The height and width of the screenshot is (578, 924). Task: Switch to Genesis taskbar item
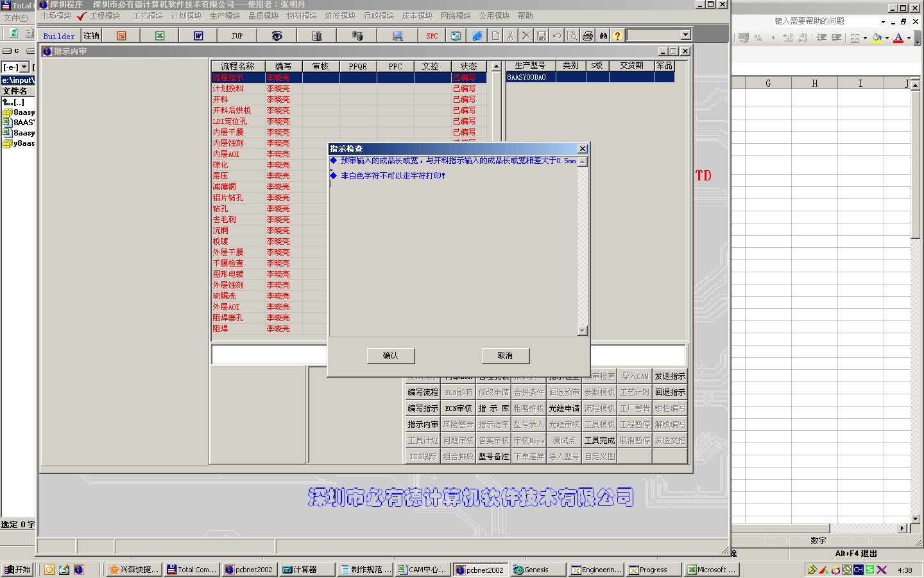click(538, 570)
